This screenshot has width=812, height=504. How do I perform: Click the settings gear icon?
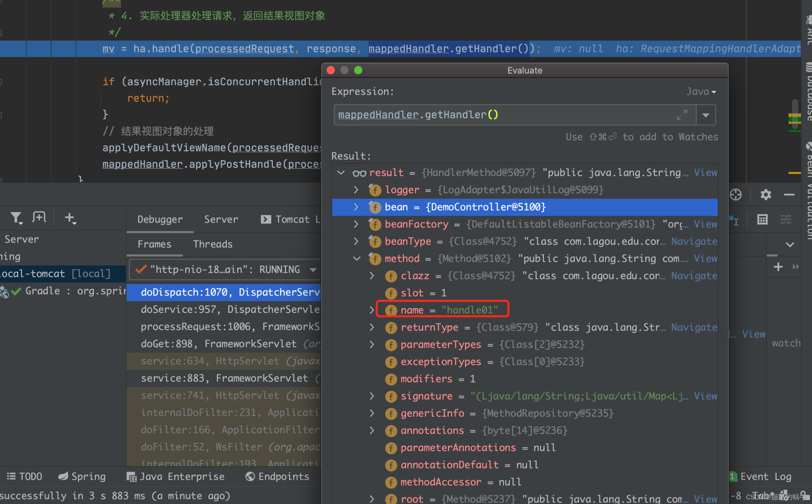click(x=765, y=195)
